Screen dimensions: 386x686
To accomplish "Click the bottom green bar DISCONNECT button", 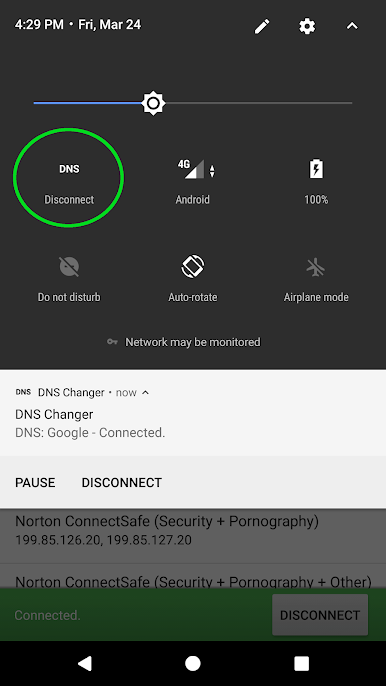I will point(320,615).
